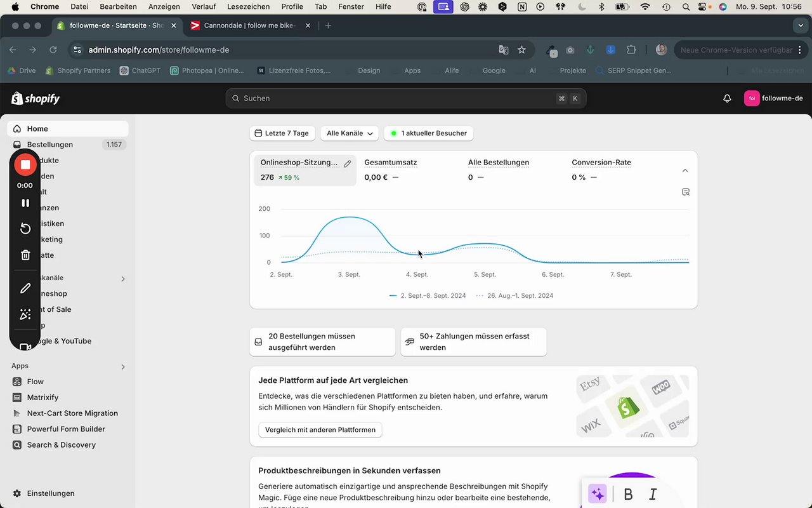
Task: Select the Alle Bestellungen metric card
Action: click(x=513, y=170)
